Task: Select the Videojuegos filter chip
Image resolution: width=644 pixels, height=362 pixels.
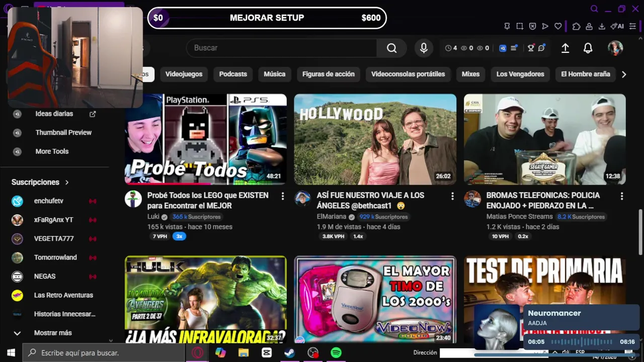Action: pos(184,74)
